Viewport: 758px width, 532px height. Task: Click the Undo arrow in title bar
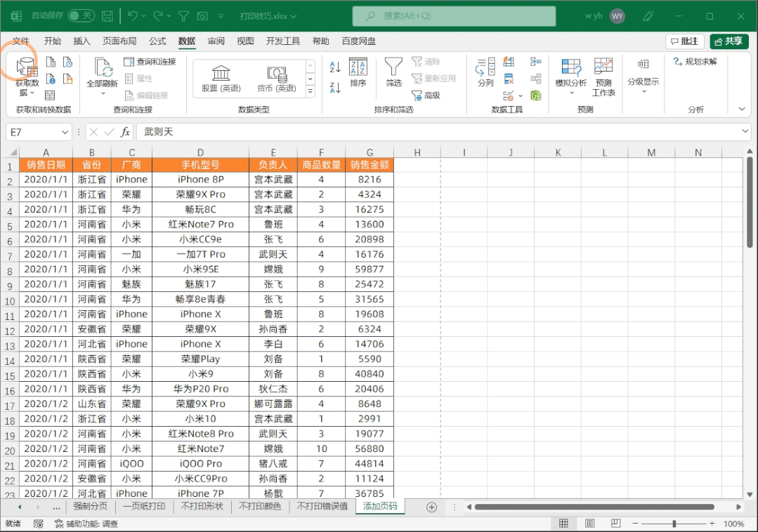132,16
